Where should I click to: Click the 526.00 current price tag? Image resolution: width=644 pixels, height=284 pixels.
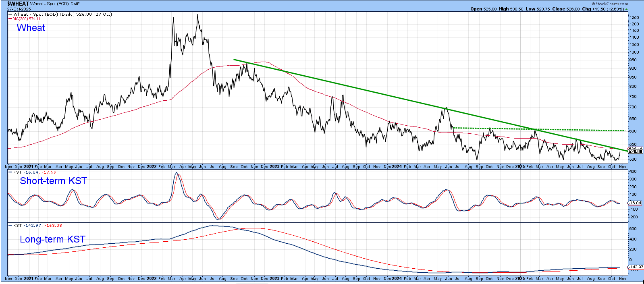636,152
